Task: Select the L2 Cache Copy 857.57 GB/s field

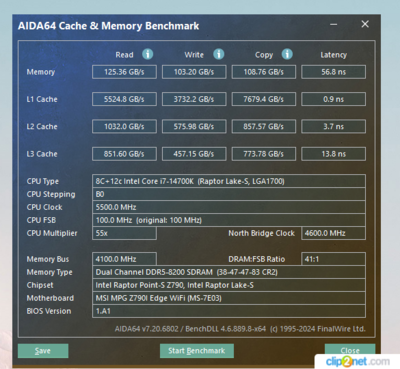Action: pos(264,127)
